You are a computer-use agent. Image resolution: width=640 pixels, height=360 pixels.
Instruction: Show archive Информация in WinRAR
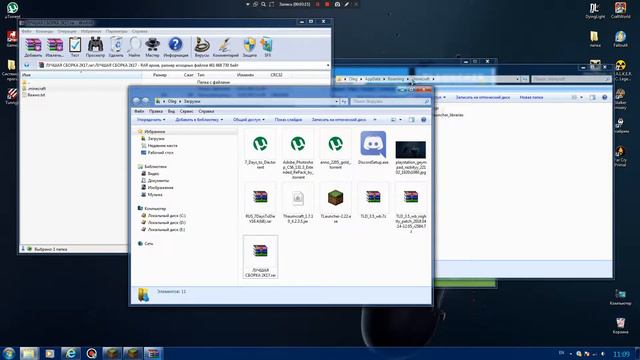click(176, 47)
